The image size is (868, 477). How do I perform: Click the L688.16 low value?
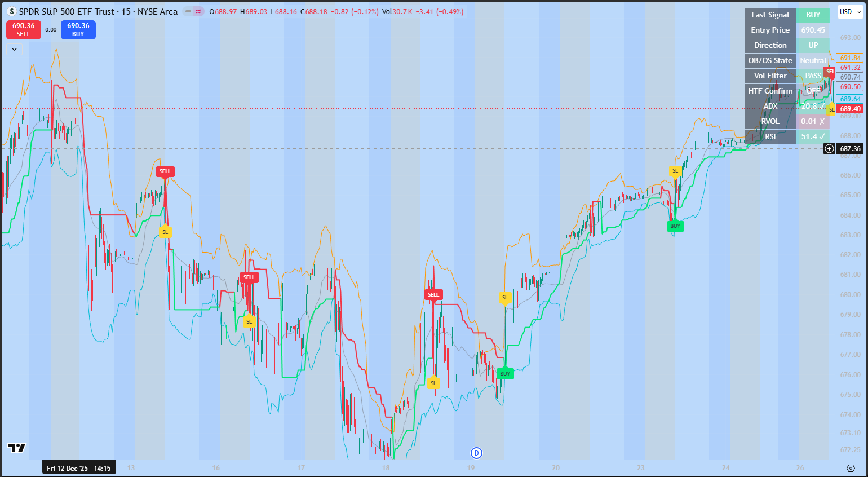click(x=285, y=11)
